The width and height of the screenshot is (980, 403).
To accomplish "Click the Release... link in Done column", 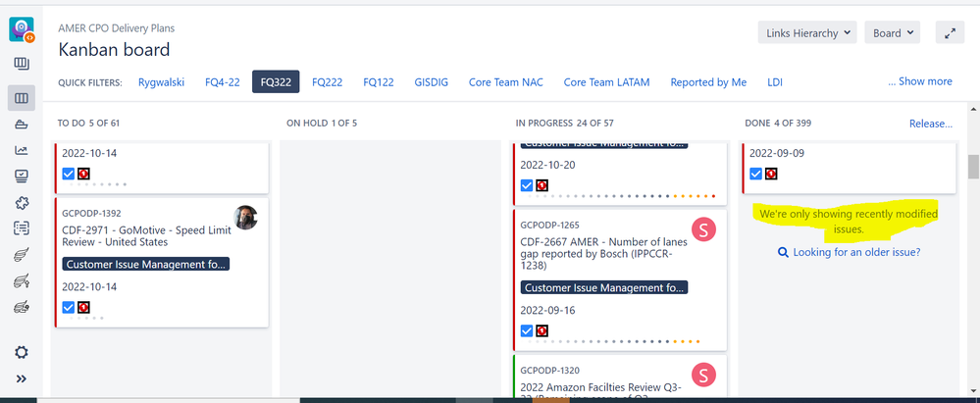I will pos(931,124).
